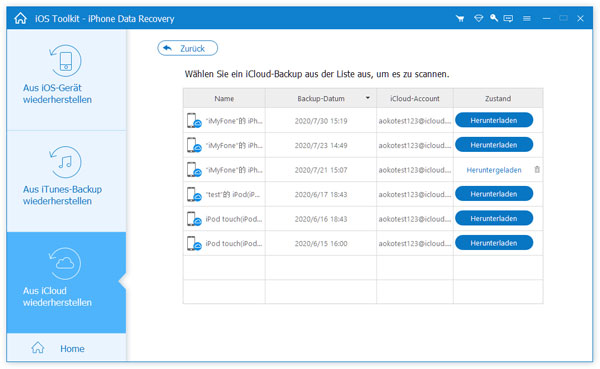Image resolution: width=600 pixels, height=369 pixels.
Task: Select the date 2020/7/30 15:19 cell
Action: coord(321,121)
